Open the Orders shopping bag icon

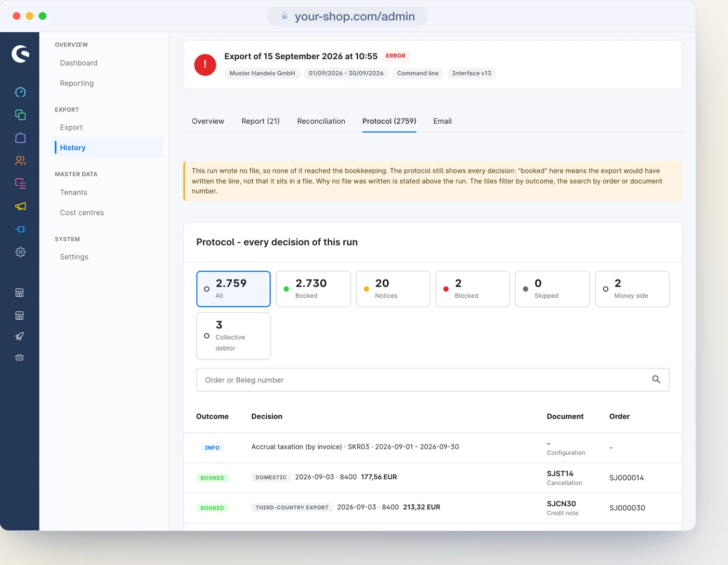[x=20, y=138]
